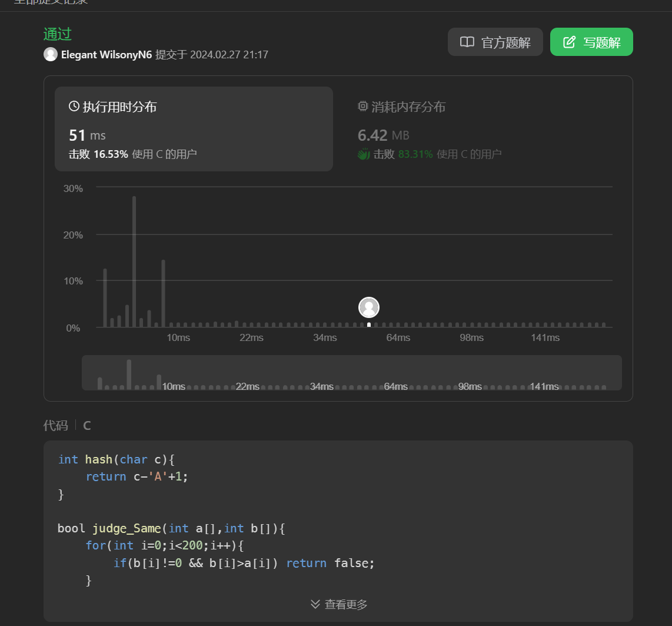The image size is (672, 626).
Task: Click the book icon beside 官方题解
Action: [467, 42]
